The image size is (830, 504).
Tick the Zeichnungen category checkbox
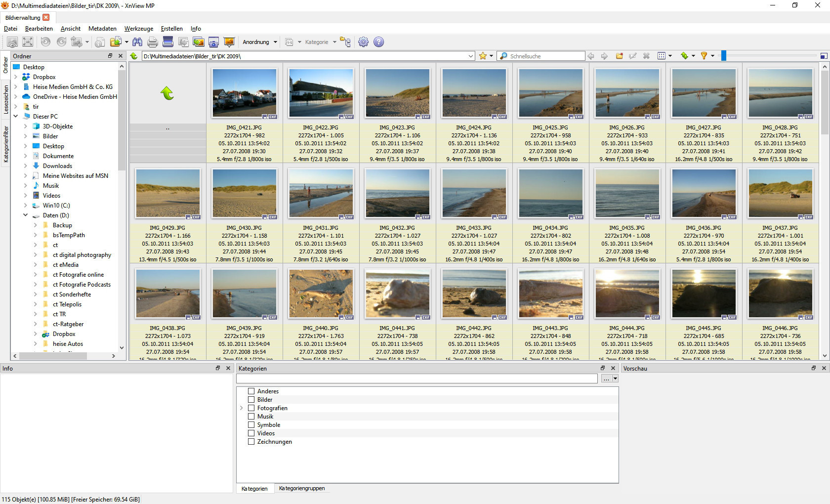click(x=251, y=442)
